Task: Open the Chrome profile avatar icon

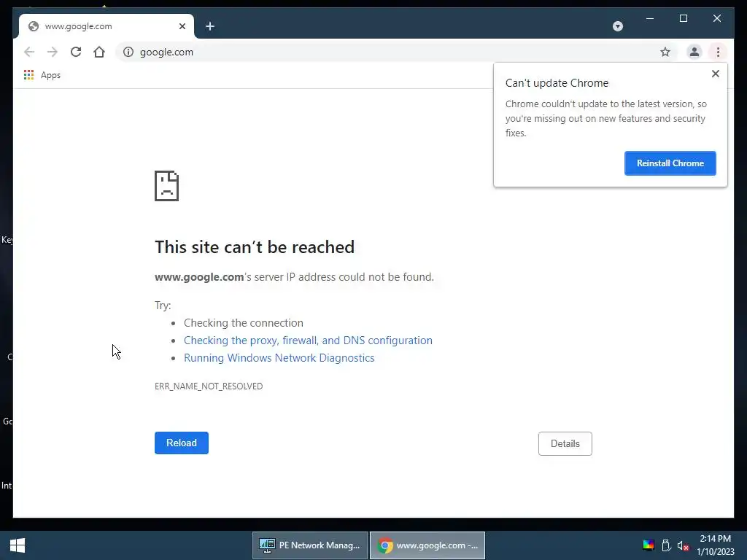Action: (x=694, y=52)
